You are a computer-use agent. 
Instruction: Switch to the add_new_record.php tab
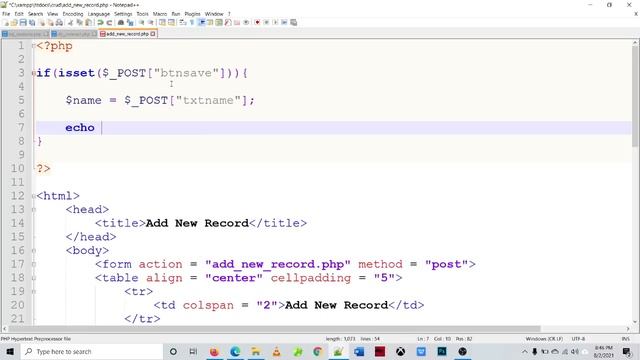point(127,34)
